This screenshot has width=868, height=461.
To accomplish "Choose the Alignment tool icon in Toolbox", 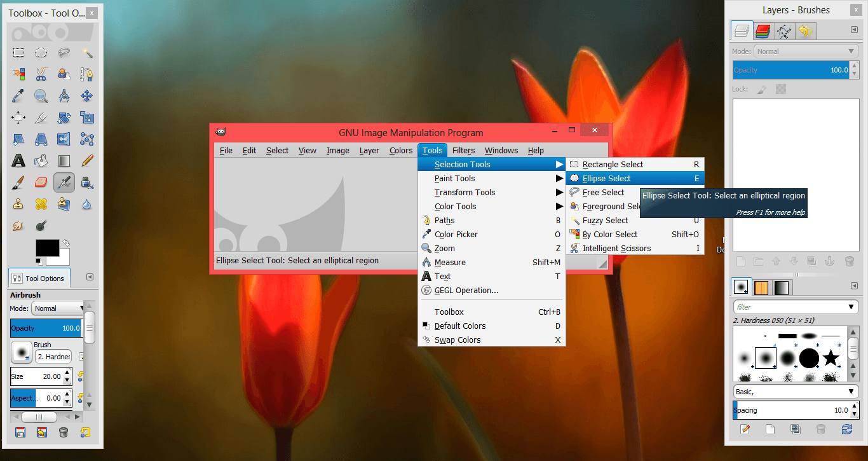I will [18, 118].
